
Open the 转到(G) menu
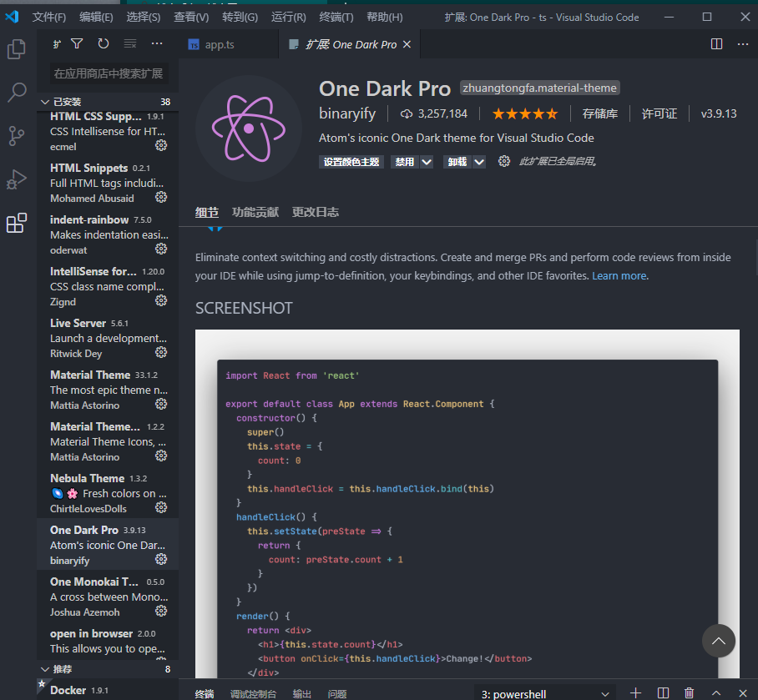[x=240, y=18]
